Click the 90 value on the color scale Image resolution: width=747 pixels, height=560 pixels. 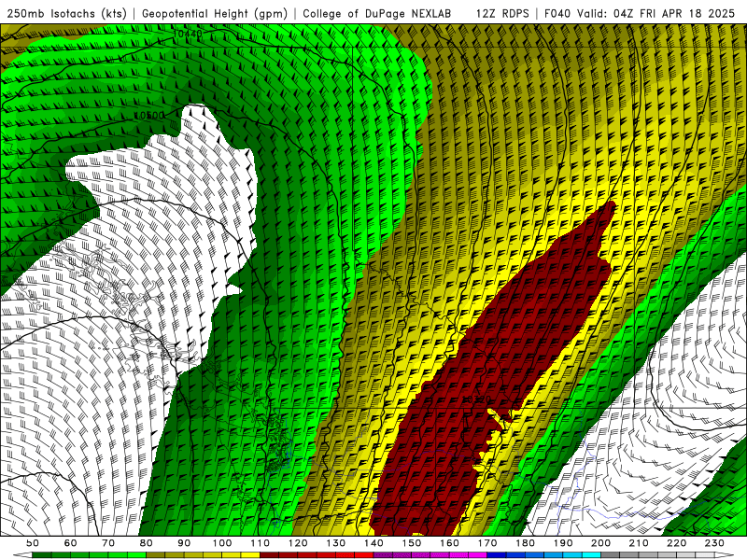coord(184,543)
